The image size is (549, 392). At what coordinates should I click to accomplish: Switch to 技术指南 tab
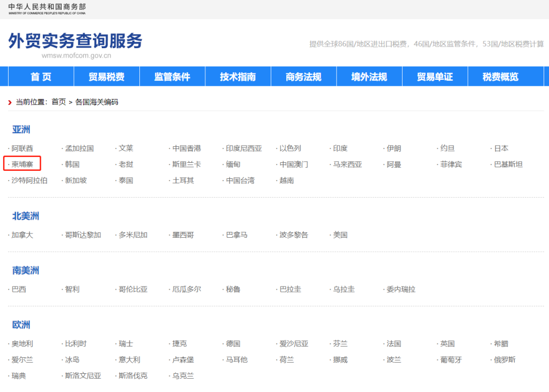(238, 77)
